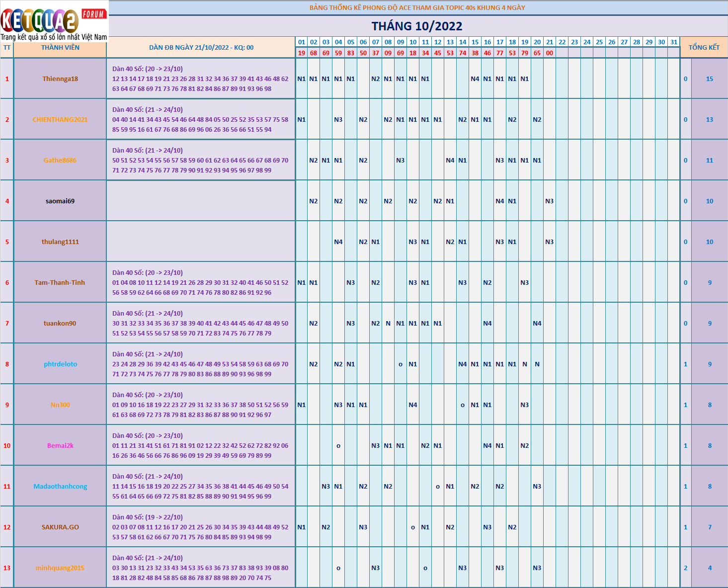The image size is (728, 588).
Task: Select member name Madaothanhcong
Action: 60,486
